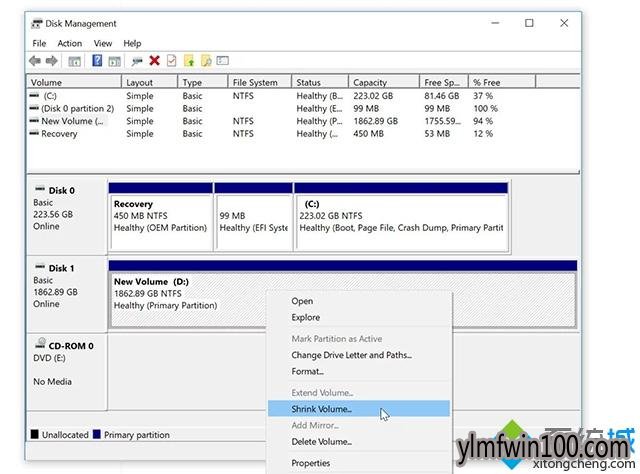Click the Disk Management title bar icon

click(37, 24)
